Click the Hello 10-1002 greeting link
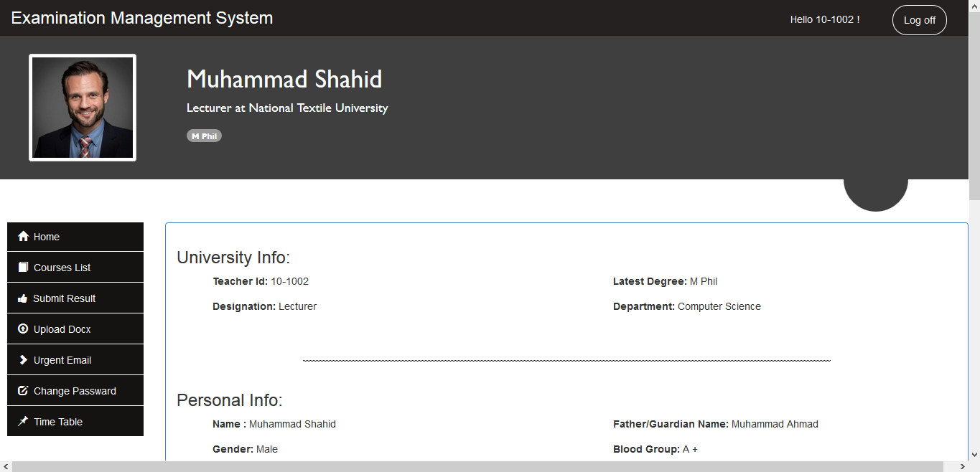This screenshot has height=472, width=980. 824,19
